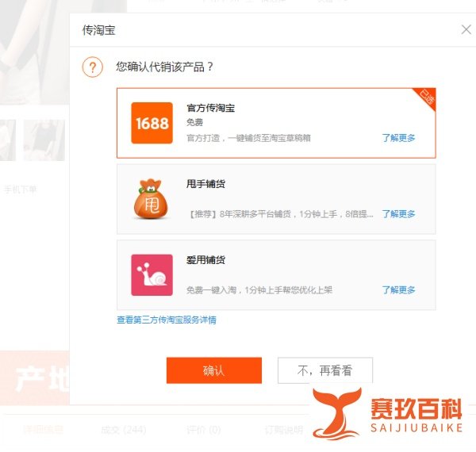Open 成交 (244) tab in background page
The height and width of the screenshot is (452, 476).
coord(124,430)
